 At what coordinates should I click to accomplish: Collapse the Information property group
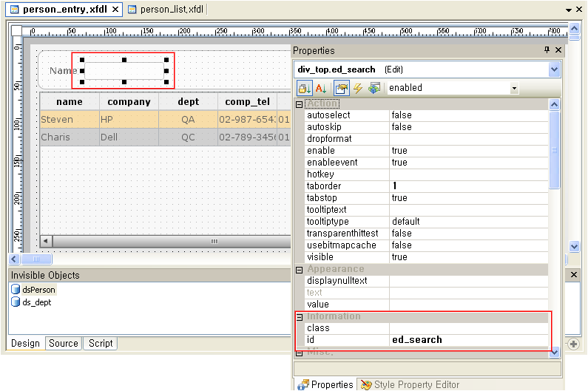pyautogui.click(x=300, y=316)
